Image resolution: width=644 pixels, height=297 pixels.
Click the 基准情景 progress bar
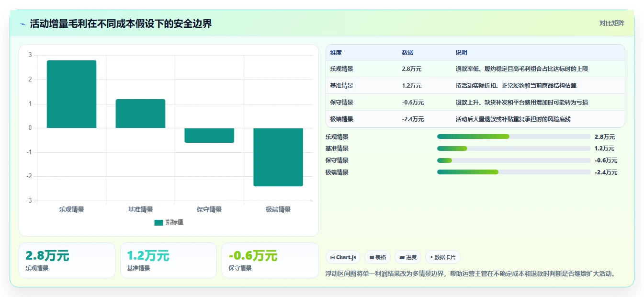tap(514, 148)
